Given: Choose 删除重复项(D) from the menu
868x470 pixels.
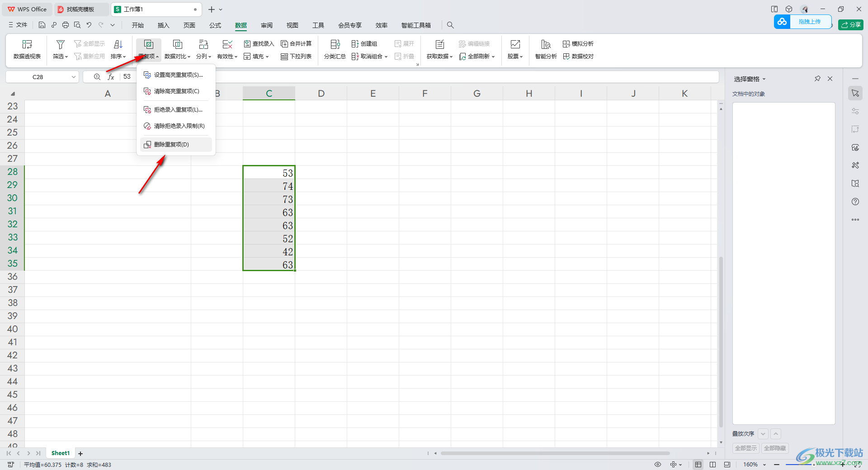Looking at the screenshot, I should 176,145.
